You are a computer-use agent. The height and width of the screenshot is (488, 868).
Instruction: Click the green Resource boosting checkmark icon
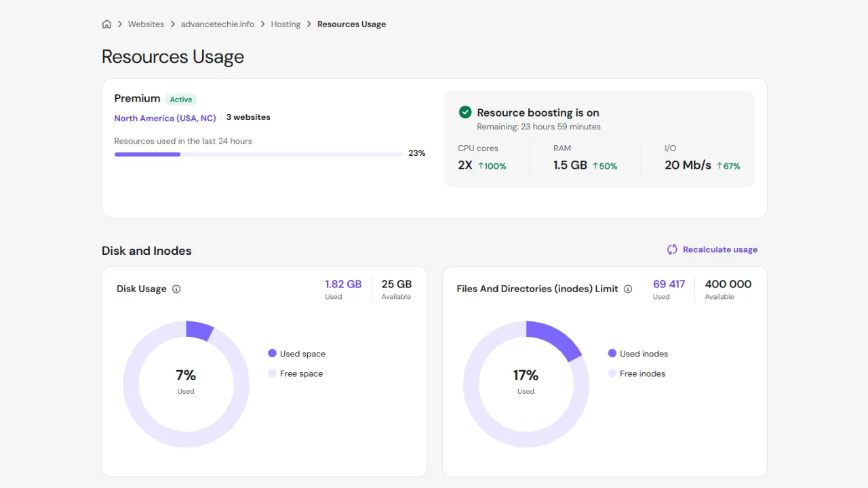(465, 113)
